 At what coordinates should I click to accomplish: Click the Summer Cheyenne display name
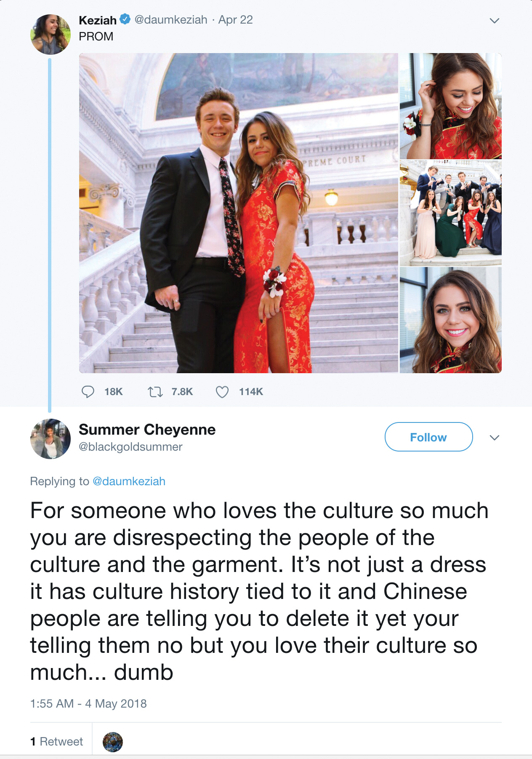147,430
